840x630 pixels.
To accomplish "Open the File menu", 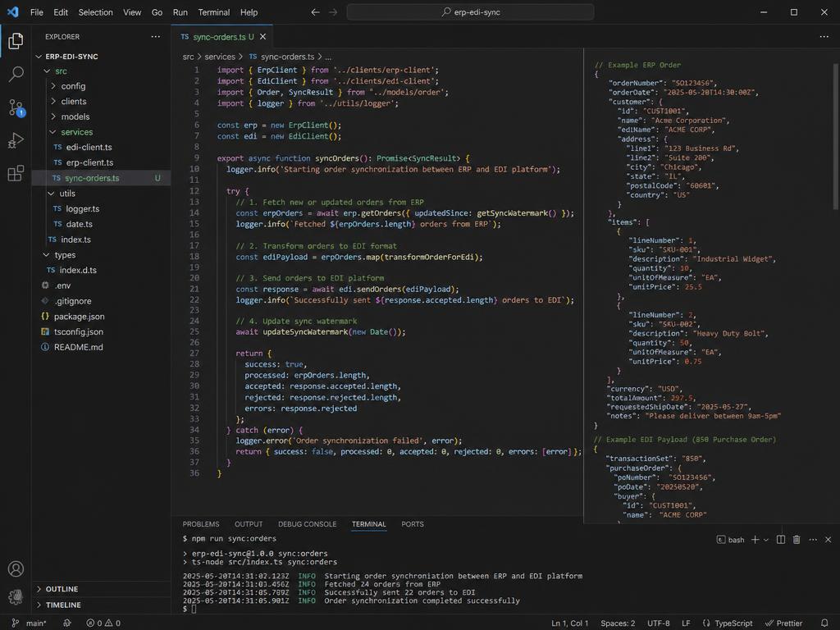I will coord(36,11).
